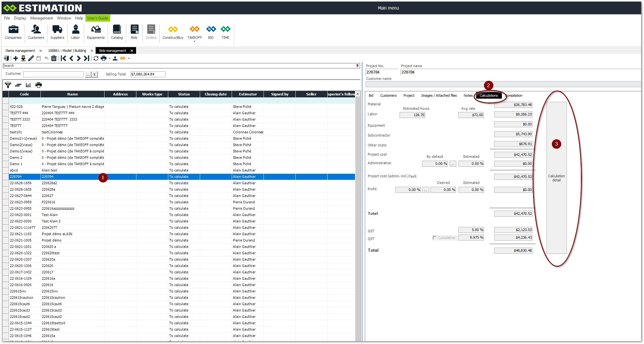Toggle the Cumulative checkbox for QST

click(x=435, y=238)
